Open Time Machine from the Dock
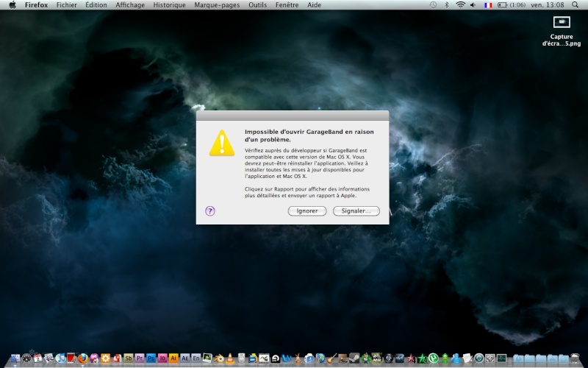 point(478,358)
